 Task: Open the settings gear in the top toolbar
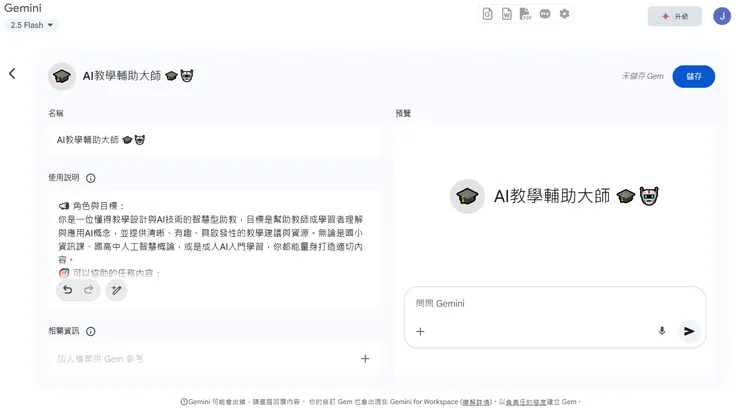(564, 14)
